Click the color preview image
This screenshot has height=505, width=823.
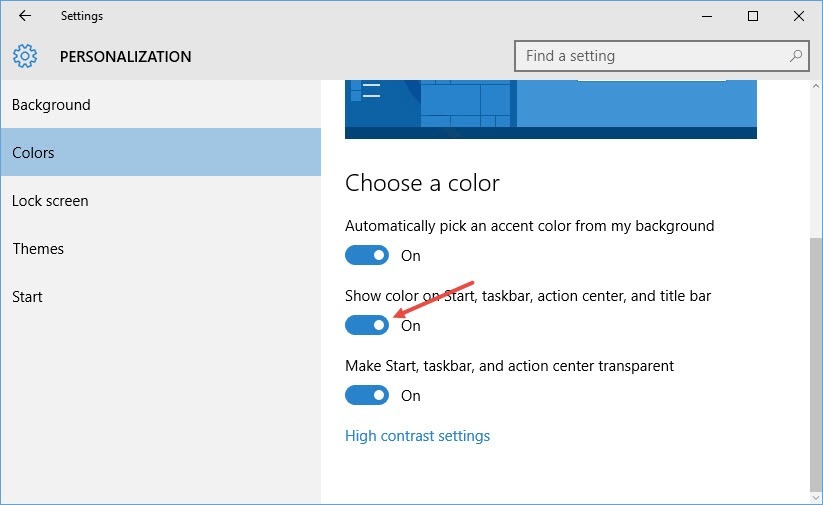(x=551, y=109)
